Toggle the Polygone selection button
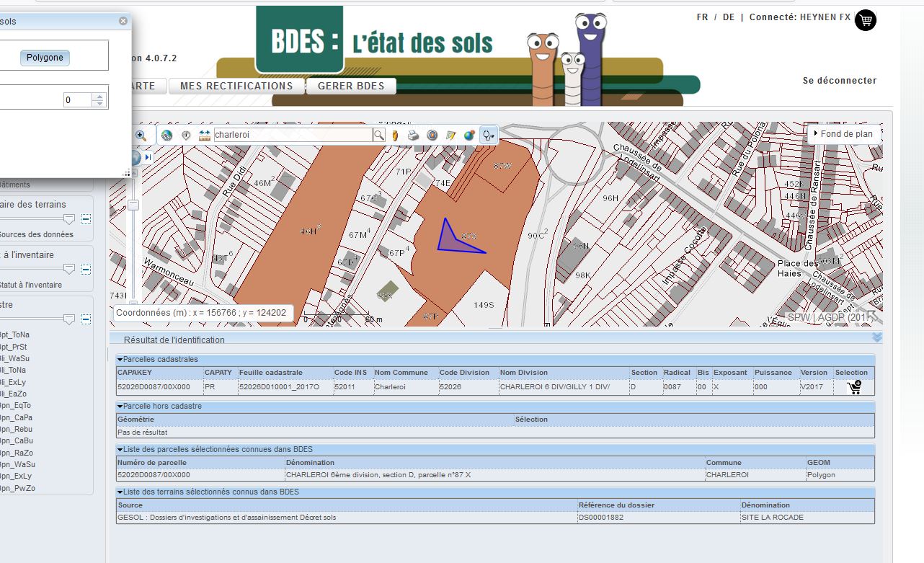The image size is (924, 563). pyautogui.click(x=45, y=58)
